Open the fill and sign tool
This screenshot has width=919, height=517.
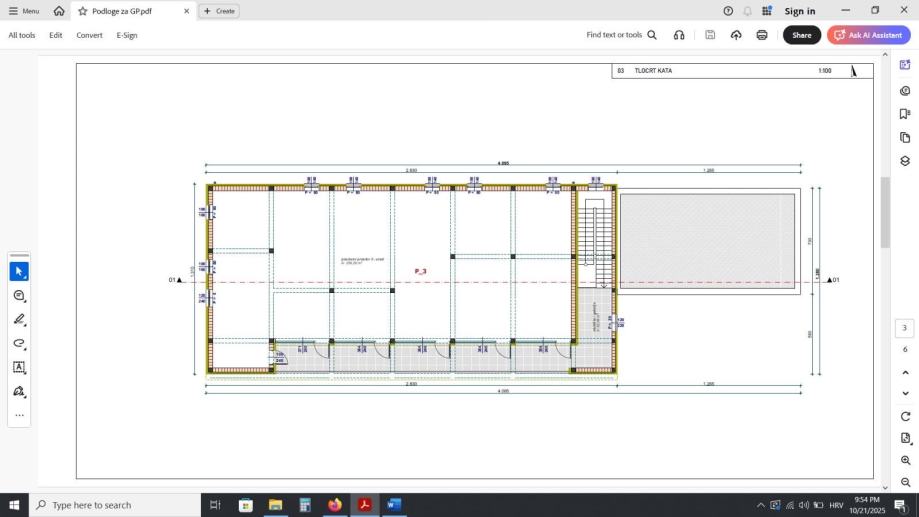pos(19,391)
